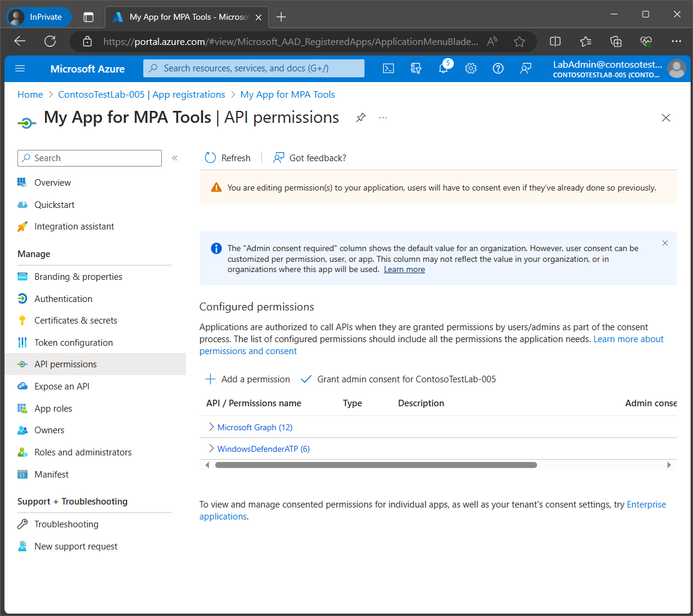Expand the WindowsDefenderATP (6) permissions row
The height and width of the screenshot is (616, 693).
click(211, 449)
